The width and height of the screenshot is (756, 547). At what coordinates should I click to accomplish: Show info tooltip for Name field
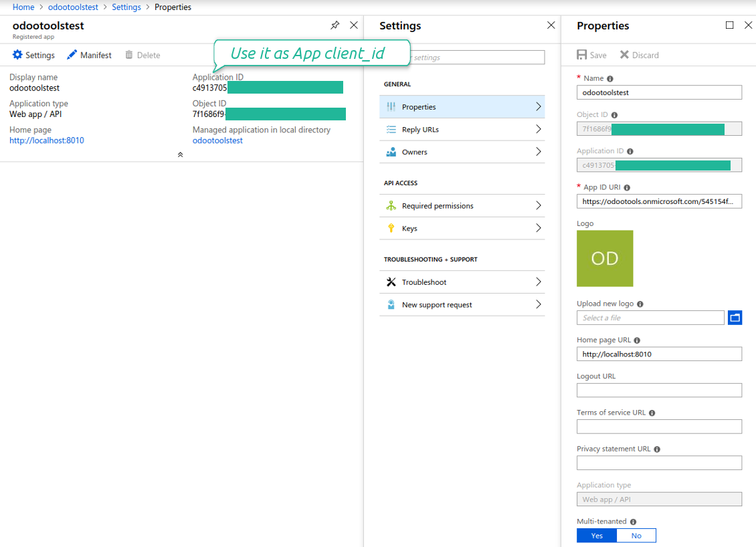click(x=610, y=78)
